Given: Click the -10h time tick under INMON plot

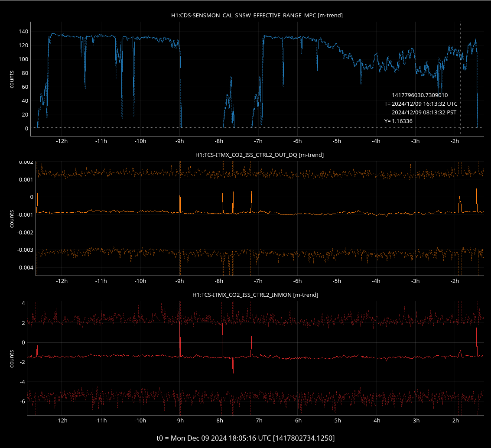Looking at the screenshot, I should (140, 420).
